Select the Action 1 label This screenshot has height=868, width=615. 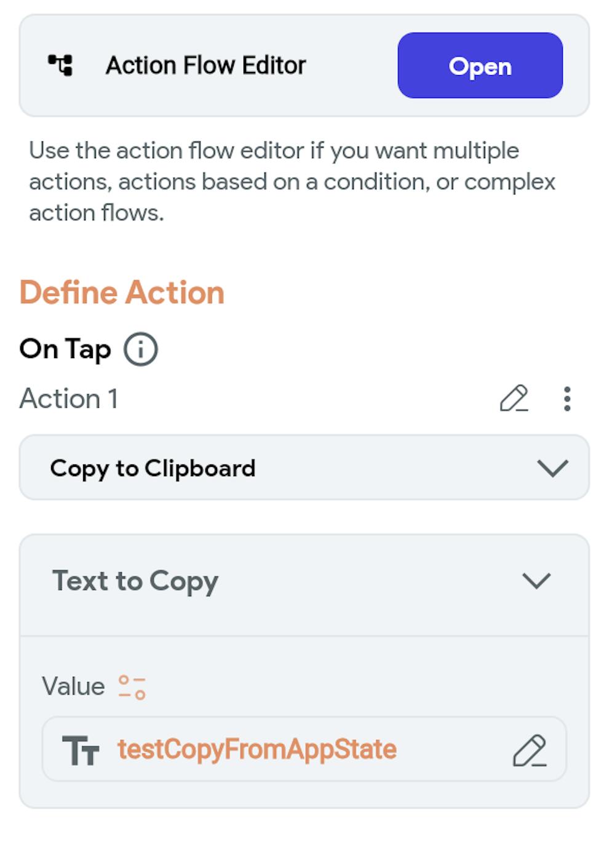point(68,399)
